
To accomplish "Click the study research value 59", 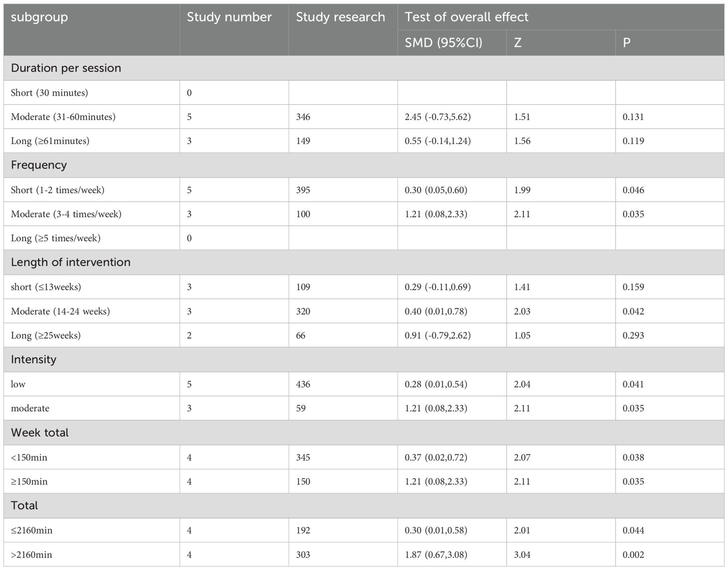I will point(301,408).
